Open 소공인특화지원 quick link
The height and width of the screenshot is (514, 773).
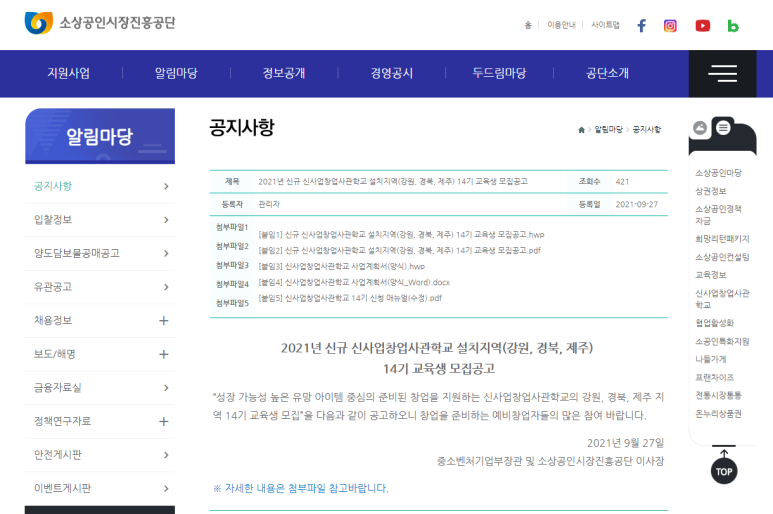coord(722,342)
